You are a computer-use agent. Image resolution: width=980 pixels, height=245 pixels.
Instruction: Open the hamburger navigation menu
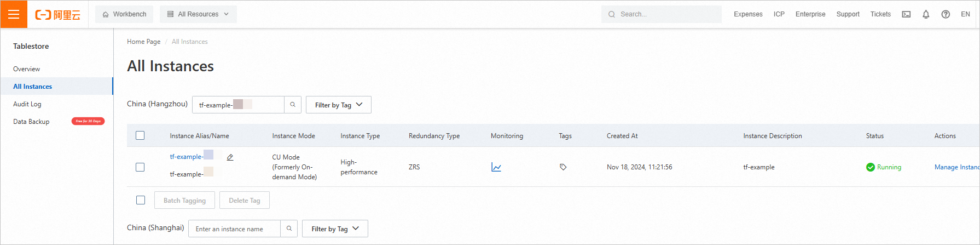pos(14,14)
